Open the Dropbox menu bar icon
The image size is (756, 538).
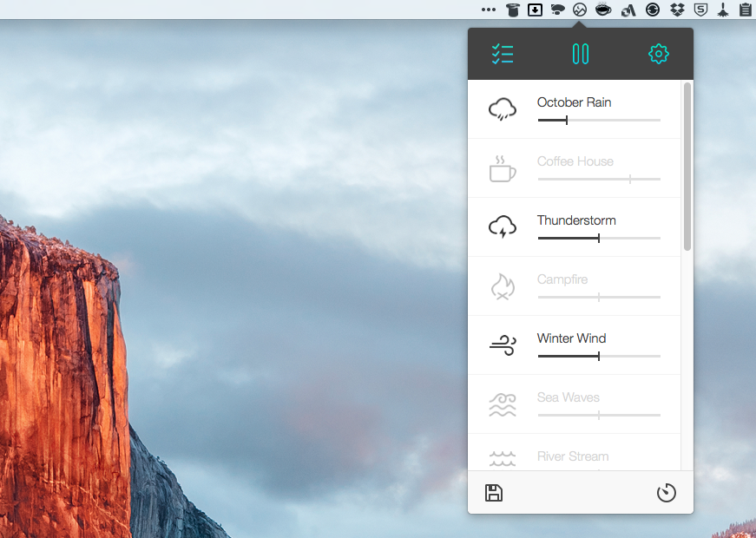point(677,10)
